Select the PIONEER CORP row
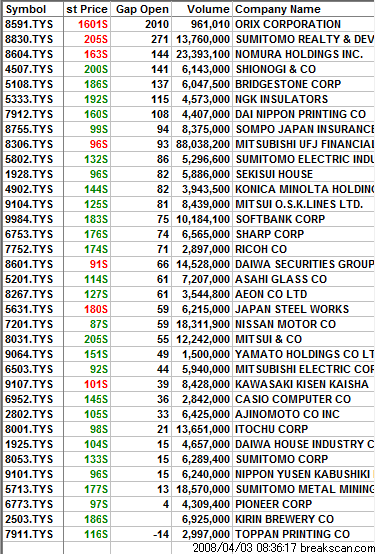Screen dimensions: 376x554 (x=189, y=504)
